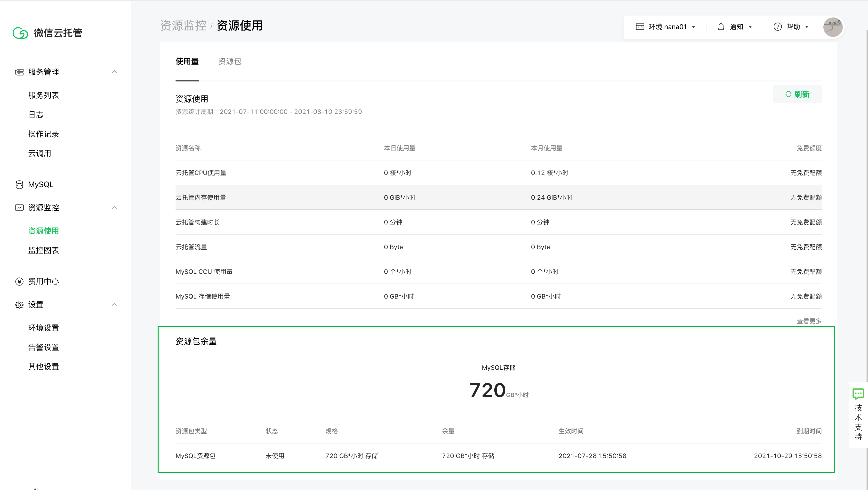Image resolution: width=868 pixels, height=490 pixels.
Task: Click the 资源监控 breadcrumb link
Action: pos(183,26)
